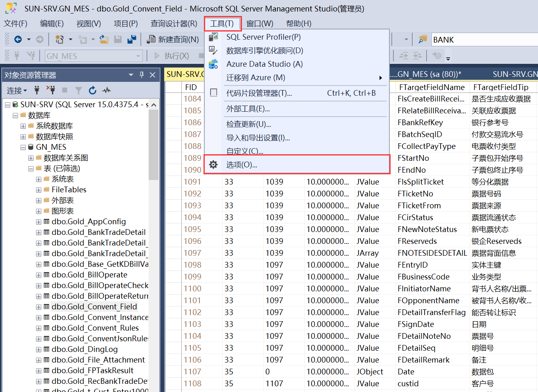Open the 连接 dropdown in Object Explorer
The image size is (538, 392).
pos(17,90)
